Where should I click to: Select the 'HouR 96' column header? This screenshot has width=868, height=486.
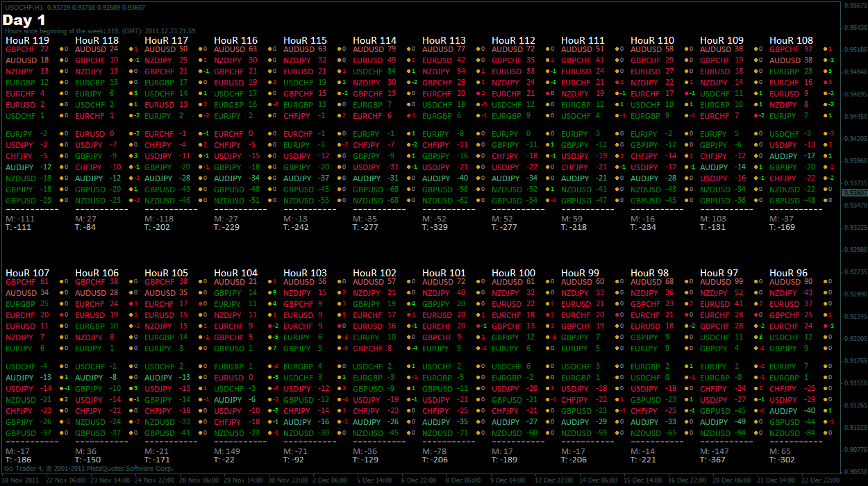788,274
